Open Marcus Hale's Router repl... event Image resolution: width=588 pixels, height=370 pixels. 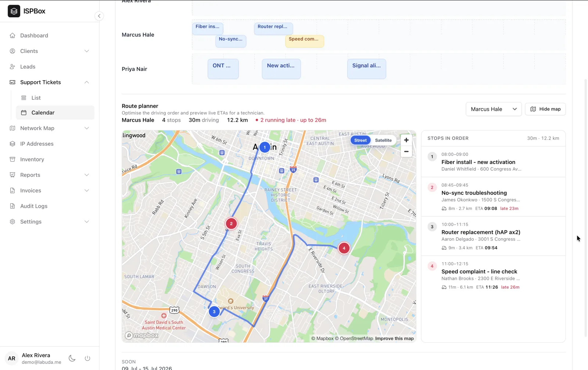click(273, 29)
